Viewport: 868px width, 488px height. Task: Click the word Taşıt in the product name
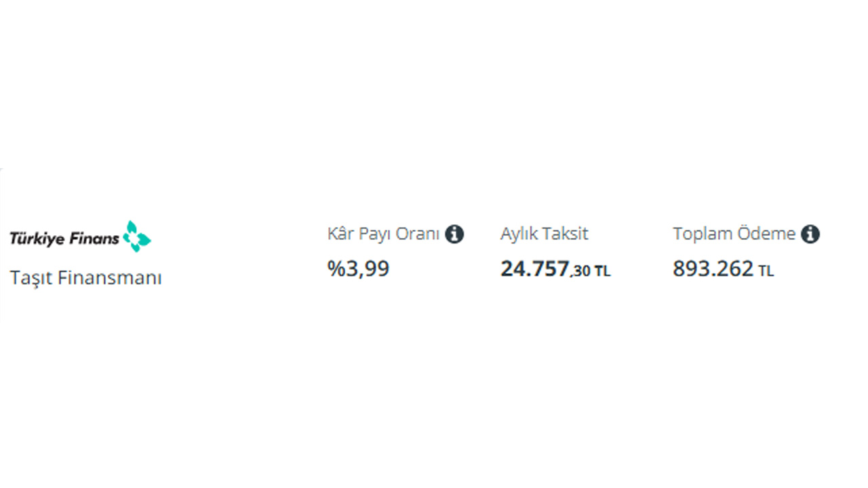[x=31, y=278]
